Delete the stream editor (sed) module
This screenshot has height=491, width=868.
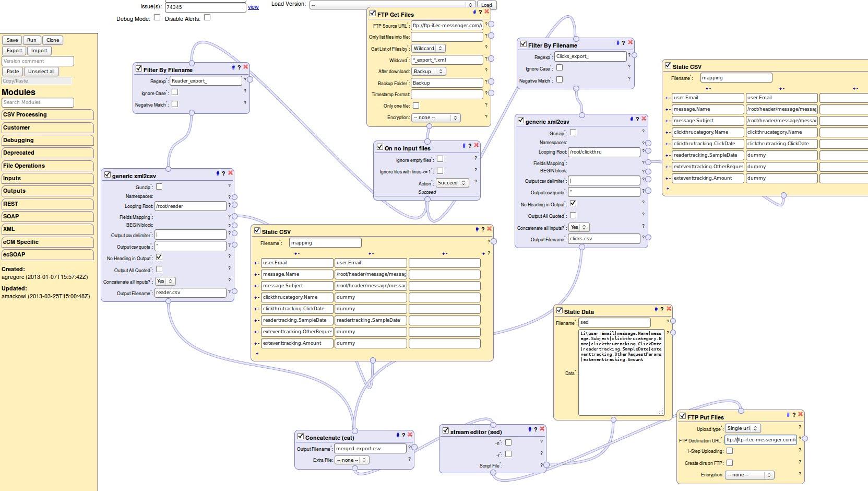542,429
